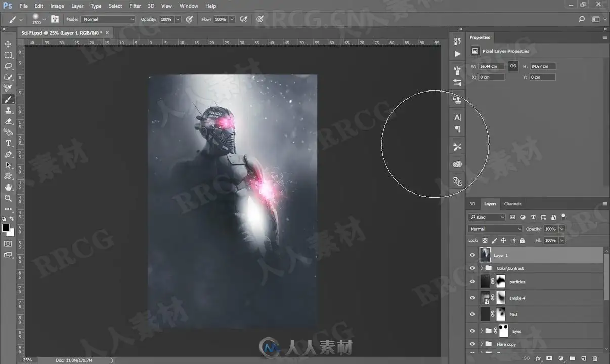Click link width and height button
610x364 pixels.
click(513, 66)
